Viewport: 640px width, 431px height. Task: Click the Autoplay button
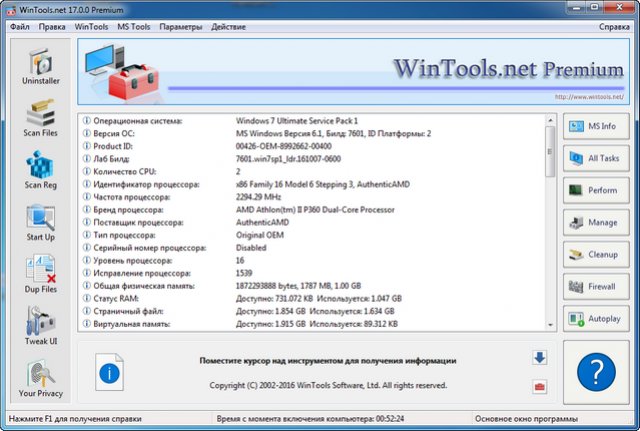596,319
